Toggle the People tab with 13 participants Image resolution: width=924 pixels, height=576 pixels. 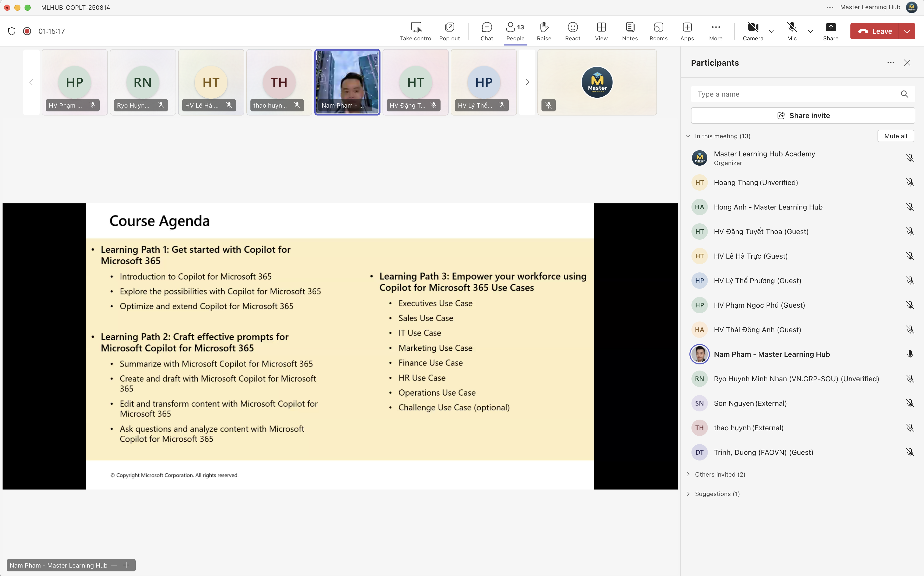coord(515,31)
